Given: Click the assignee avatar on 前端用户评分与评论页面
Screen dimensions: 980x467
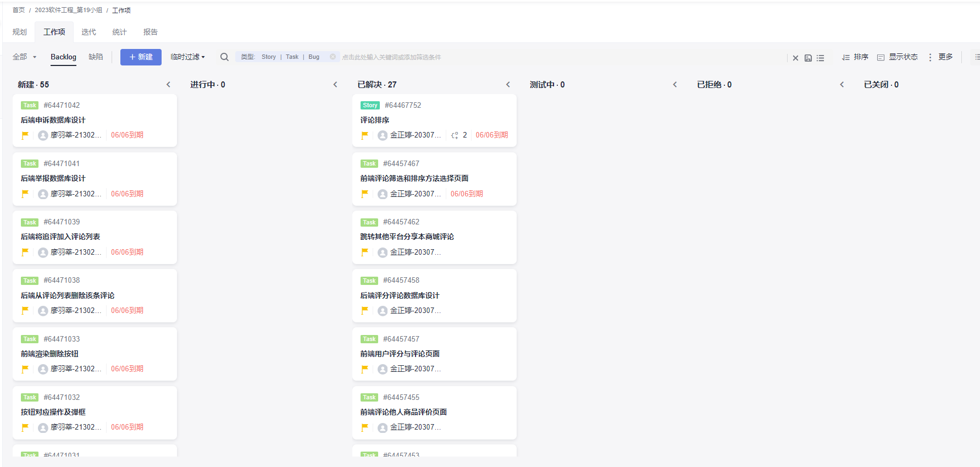Looking at the screenshot, I should point(383,369).
